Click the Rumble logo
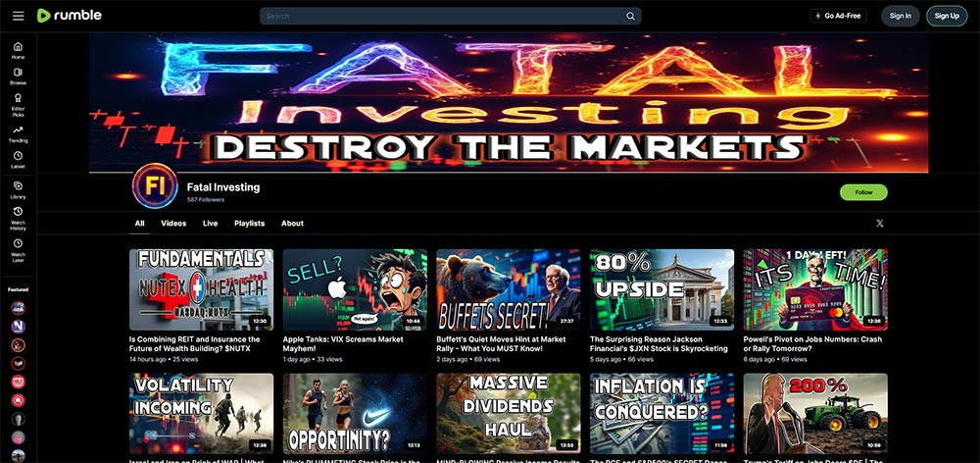The width and height of the screenshot is (980, 463). [69, 16]
